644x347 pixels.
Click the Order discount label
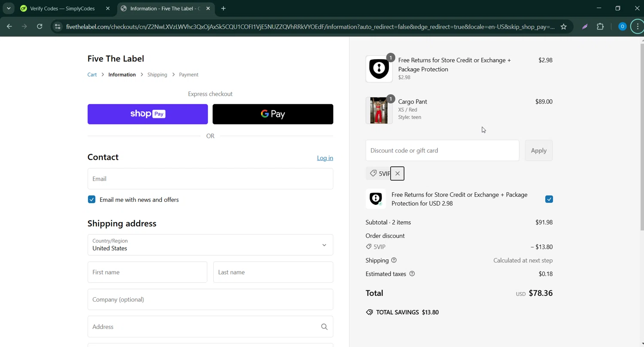[385, 236]
